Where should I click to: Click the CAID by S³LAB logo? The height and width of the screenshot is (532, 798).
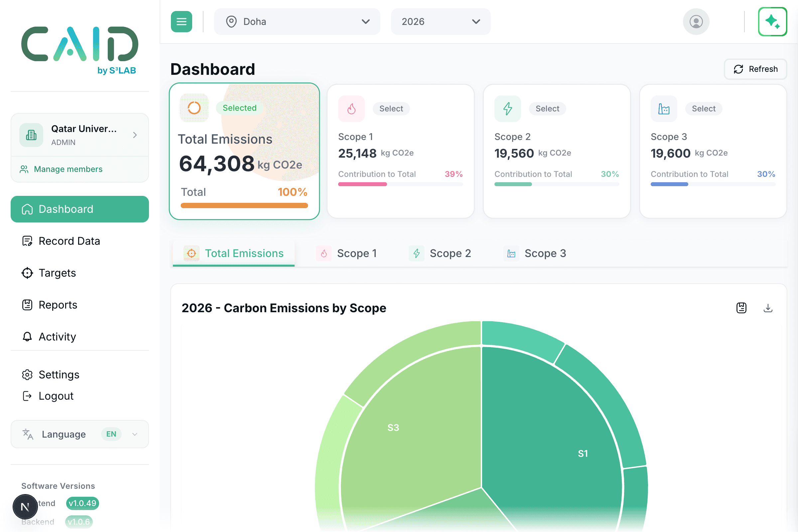(80, 50)
